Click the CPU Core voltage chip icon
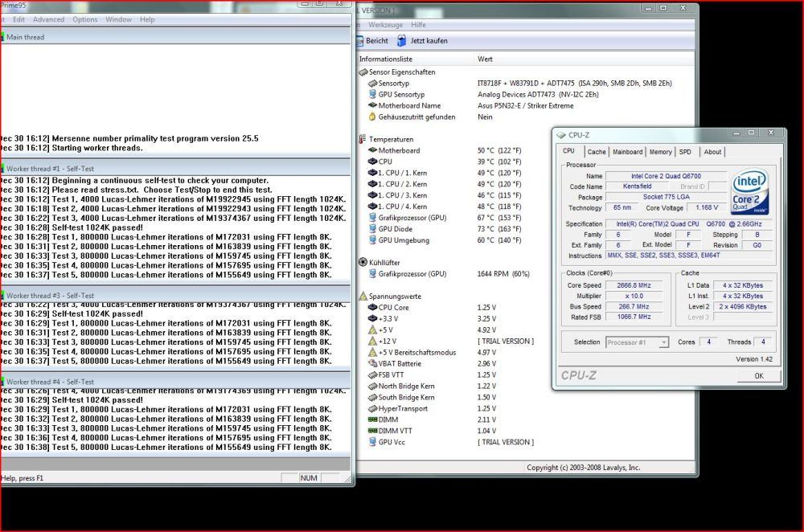804x532 pixels. [373, 308]
